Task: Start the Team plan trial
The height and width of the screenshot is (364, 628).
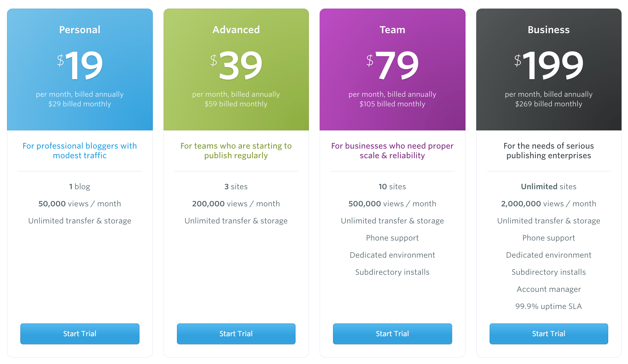Action: 392,334
